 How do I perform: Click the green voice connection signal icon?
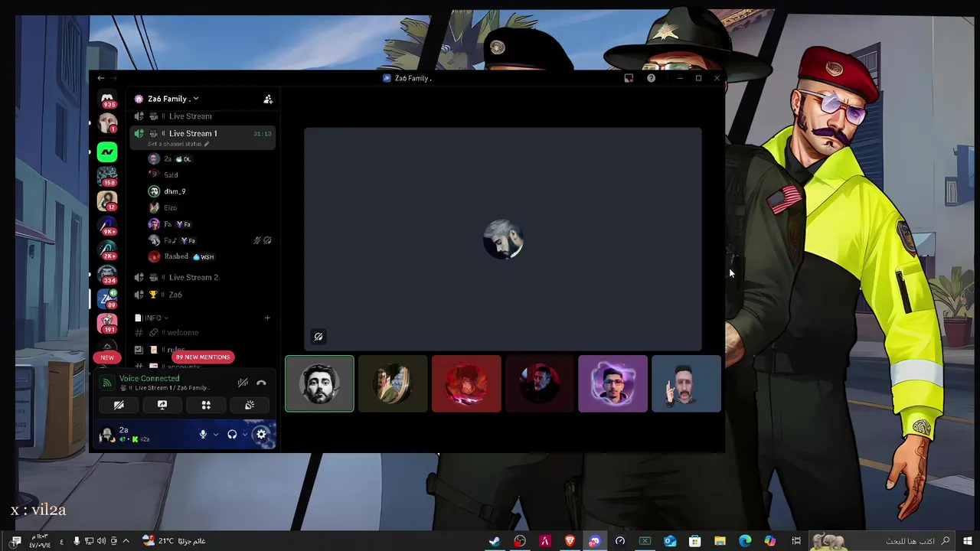[107, 383]
